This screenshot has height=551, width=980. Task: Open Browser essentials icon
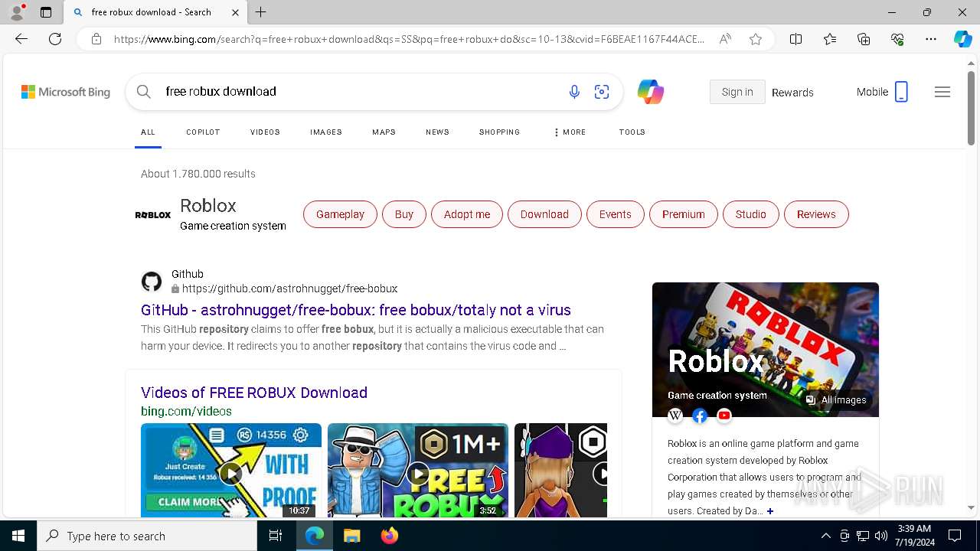(x=897, y=39)
